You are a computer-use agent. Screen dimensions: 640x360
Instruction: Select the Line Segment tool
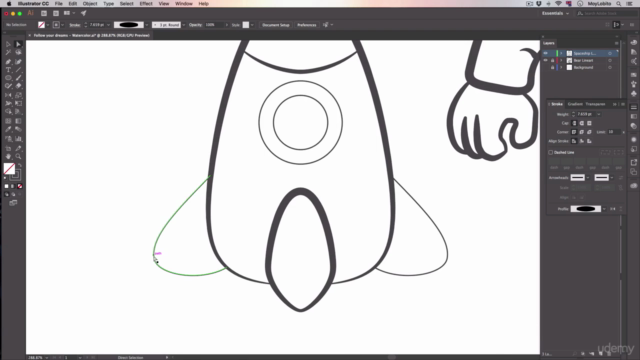[x=18, y=70]
